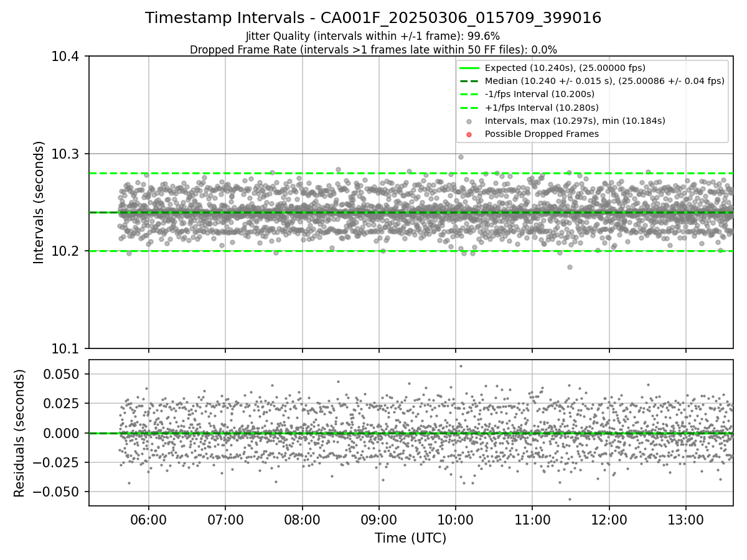Image resolution: width=747 pixels, height=560 pixels.
Task: Click the minimum interval outlier point near 10.184s
Action: coord(569,267)
